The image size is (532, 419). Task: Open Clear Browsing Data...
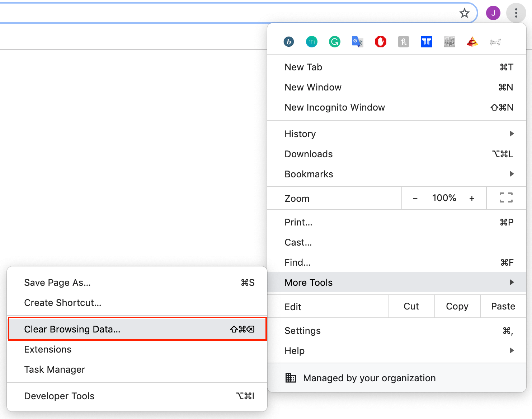click(137, 329)
